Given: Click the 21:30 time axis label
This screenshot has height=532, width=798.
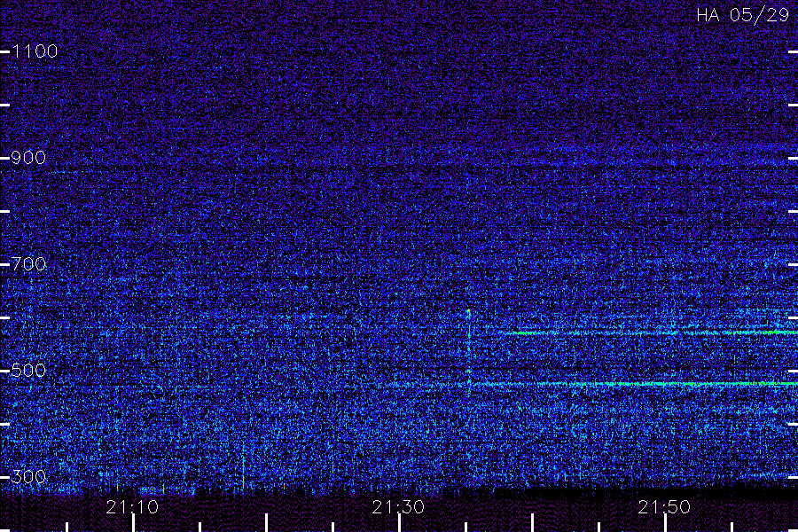Looking at the screenshot, I should [x=398, y=507].
